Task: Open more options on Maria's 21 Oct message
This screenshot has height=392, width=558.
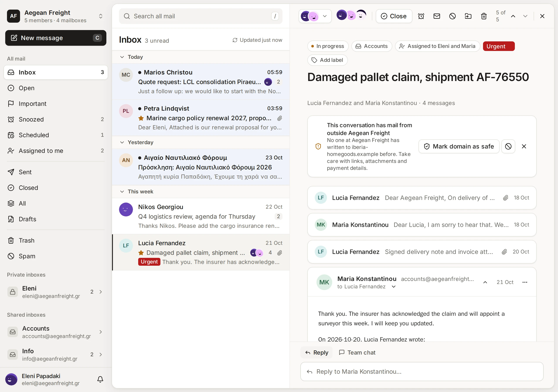Action: pos(525,282)
